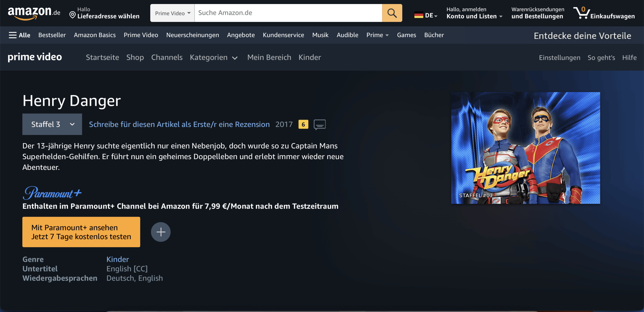Open Kundenservice nav item
The height and width of the screenshot is (312, 644).
(283, 35)
